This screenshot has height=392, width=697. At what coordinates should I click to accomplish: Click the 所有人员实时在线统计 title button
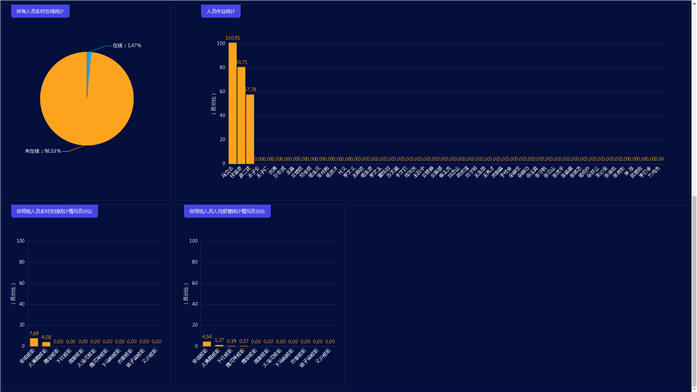(x=40, y=11)
